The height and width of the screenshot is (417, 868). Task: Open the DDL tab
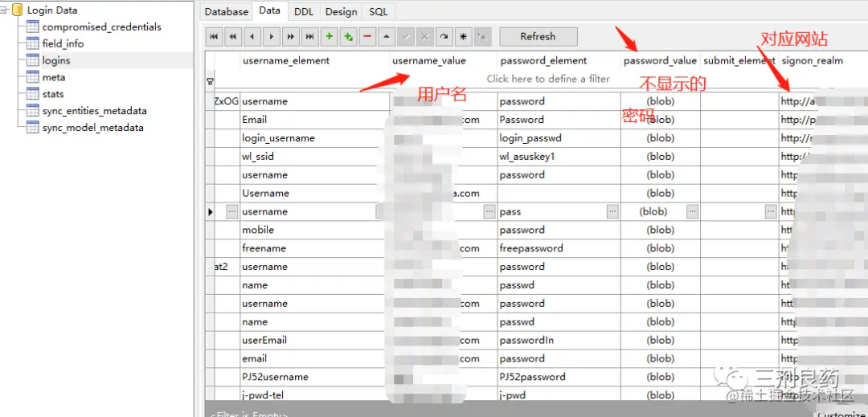pos(303,11)
